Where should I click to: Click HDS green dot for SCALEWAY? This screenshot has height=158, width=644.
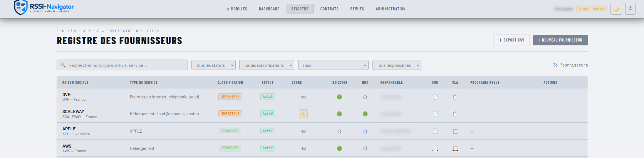[x=365, y=114]
